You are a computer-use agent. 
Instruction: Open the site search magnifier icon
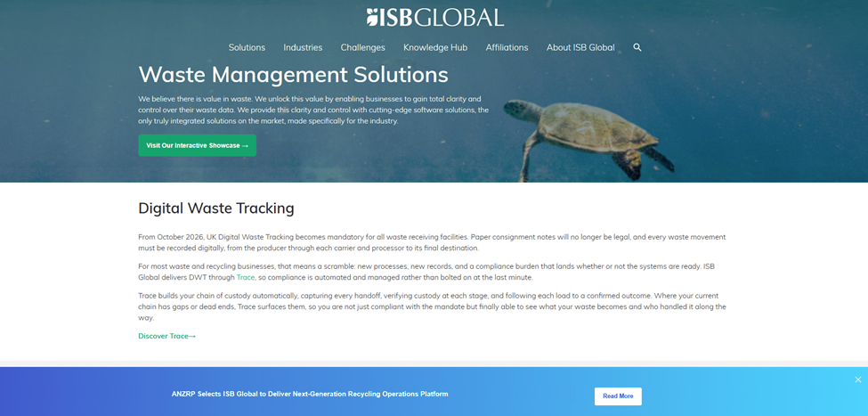click(637, 47)
